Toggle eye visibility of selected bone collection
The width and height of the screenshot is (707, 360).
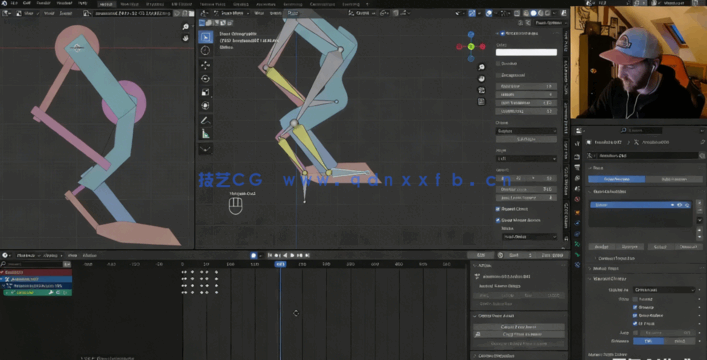pos(679,205)
